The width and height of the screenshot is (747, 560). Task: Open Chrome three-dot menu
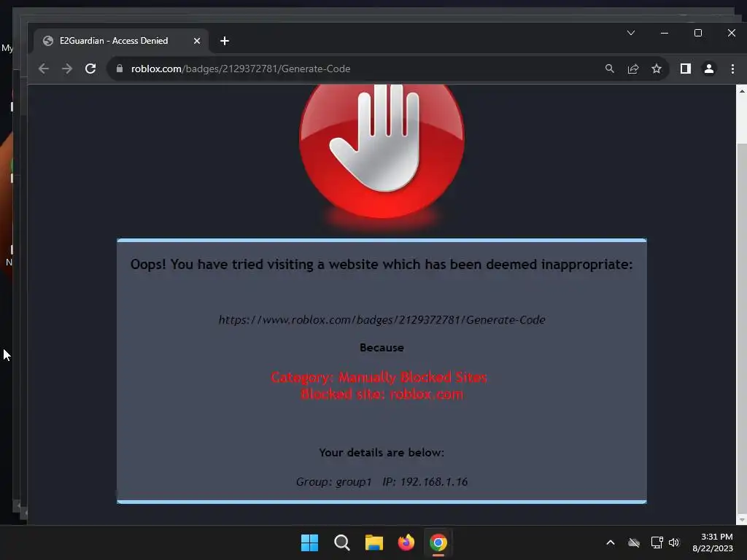[x=732, y=69]
